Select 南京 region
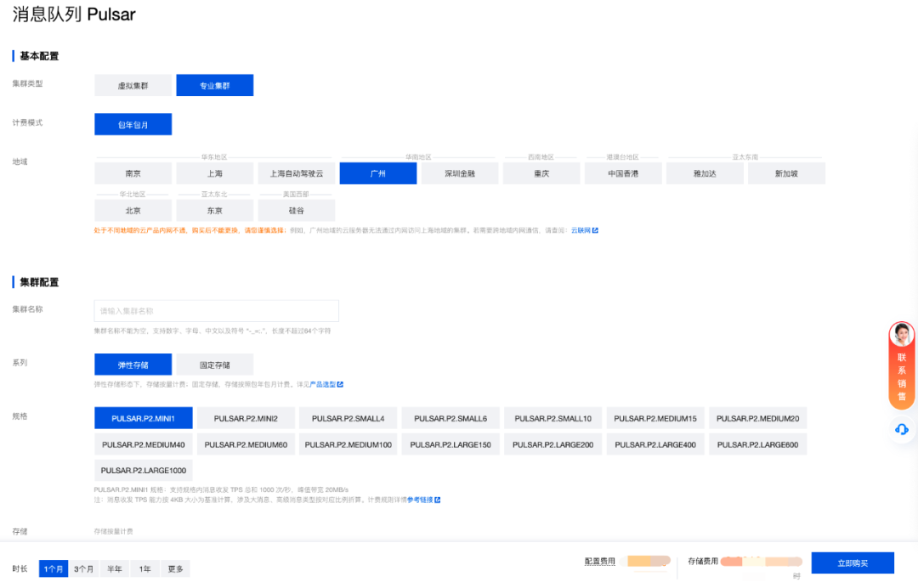 pyautogui.click(x=133, y=174)
